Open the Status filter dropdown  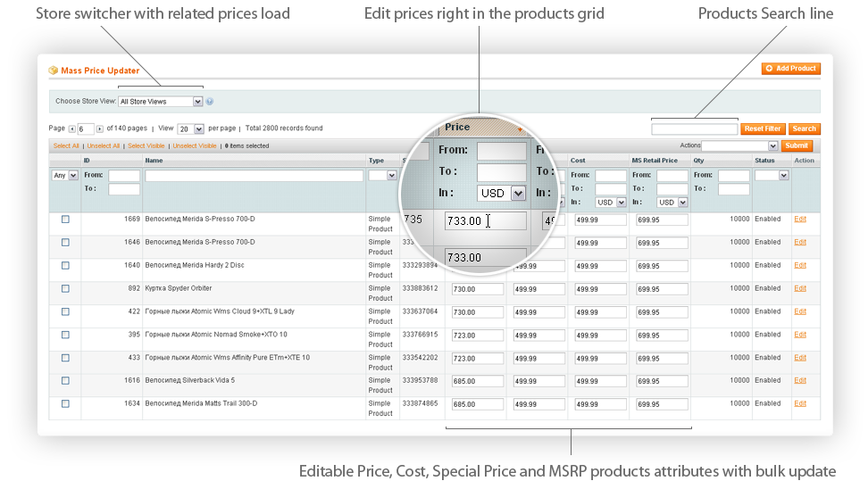(x=772, y=176)
